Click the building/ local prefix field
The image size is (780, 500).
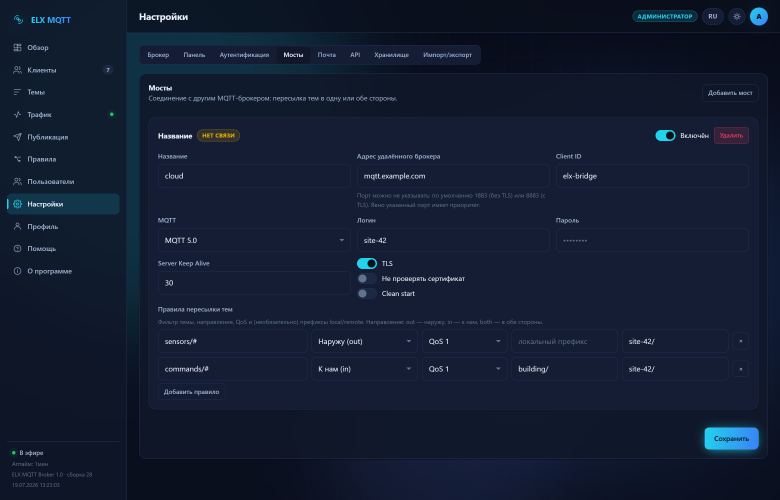[x=564, y=369]
